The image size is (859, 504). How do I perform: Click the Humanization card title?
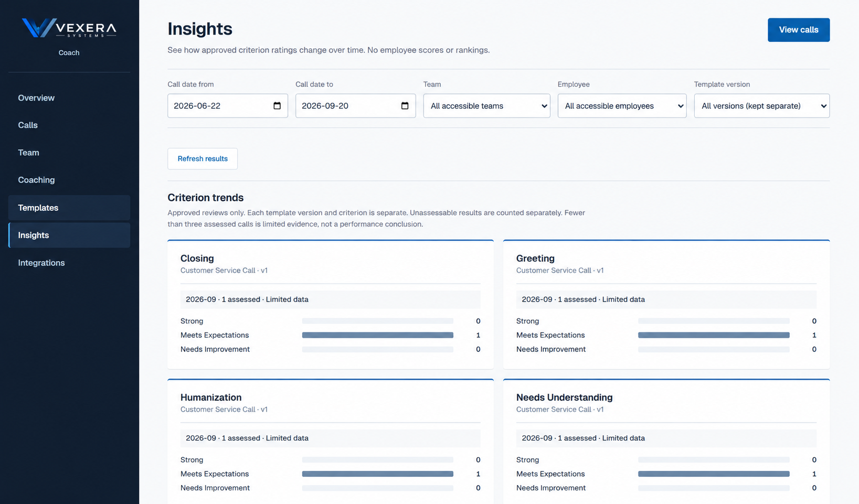pos(211,398)
